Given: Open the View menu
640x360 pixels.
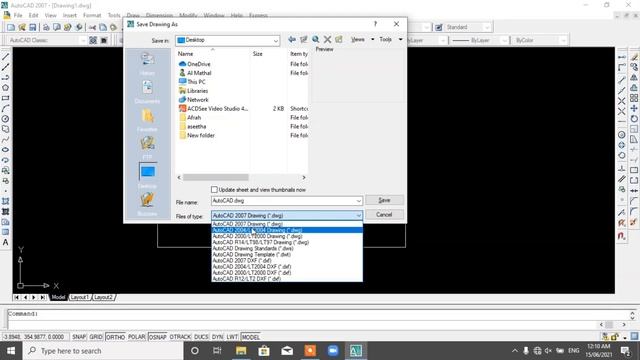Looking at the screenshot, I should pyautogui.click(x=51, y=16).
